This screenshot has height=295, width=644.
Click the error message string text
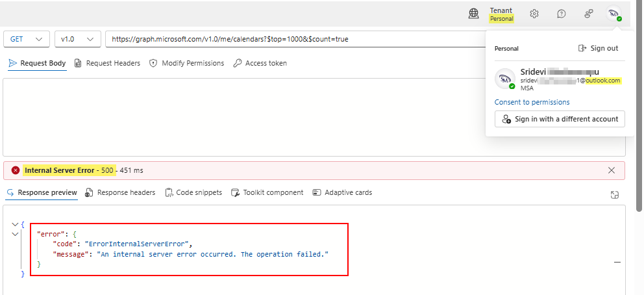tap(213, 254)
